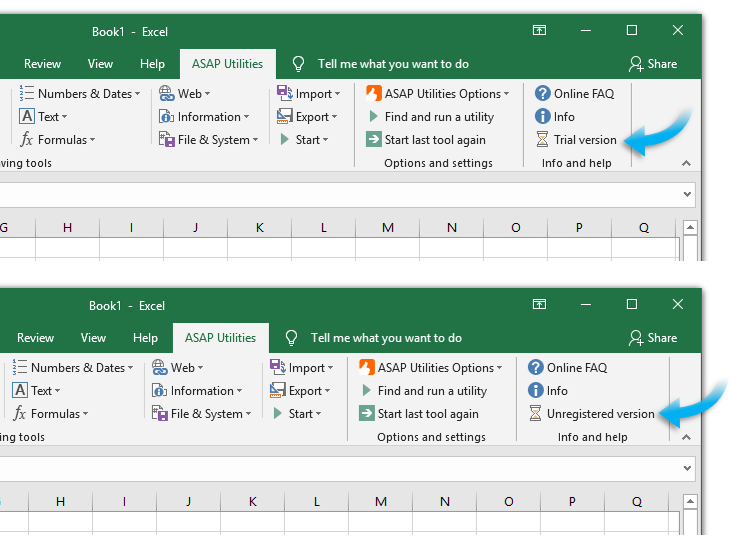Image resolution: width=730 pixels, height=539 pixels.
Task: Select column P header in bottom window
Action: tap(573, 501)
